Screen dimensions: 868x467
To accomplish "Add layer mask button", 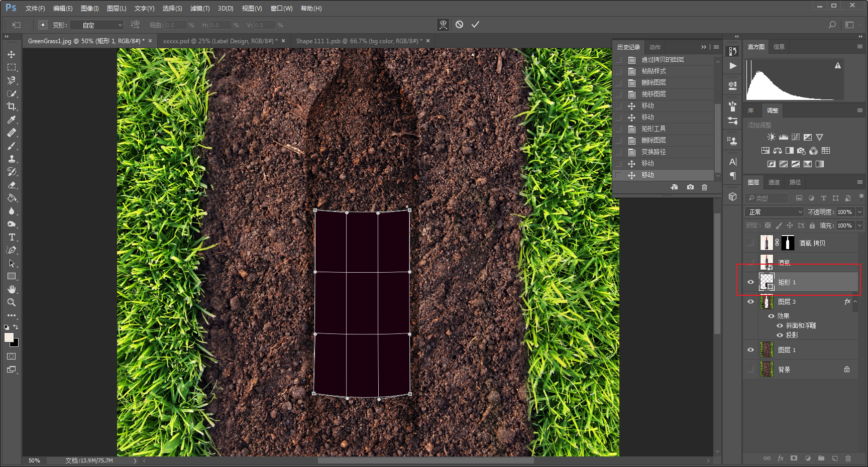I will point(794,458).
